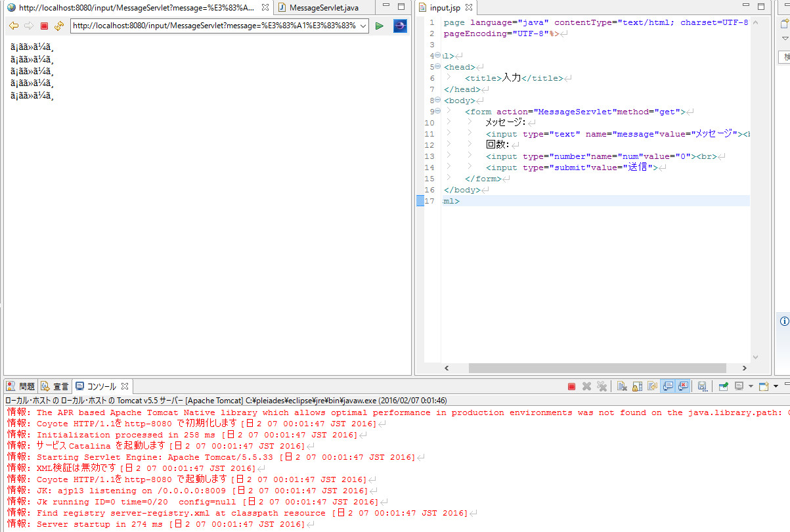Refresh the internal browser page
The image size is (790, 532).
pyautogui.click(x=59, y=26)
